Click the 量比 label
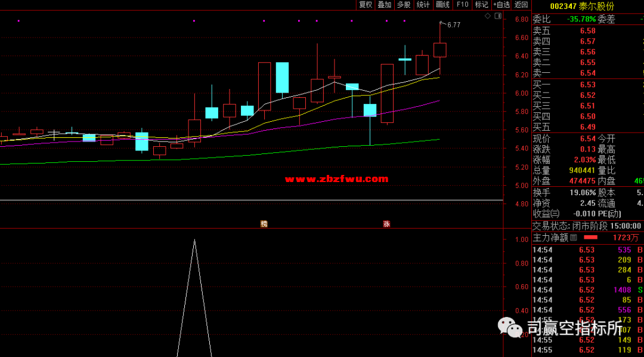 (x=606, y=171)
